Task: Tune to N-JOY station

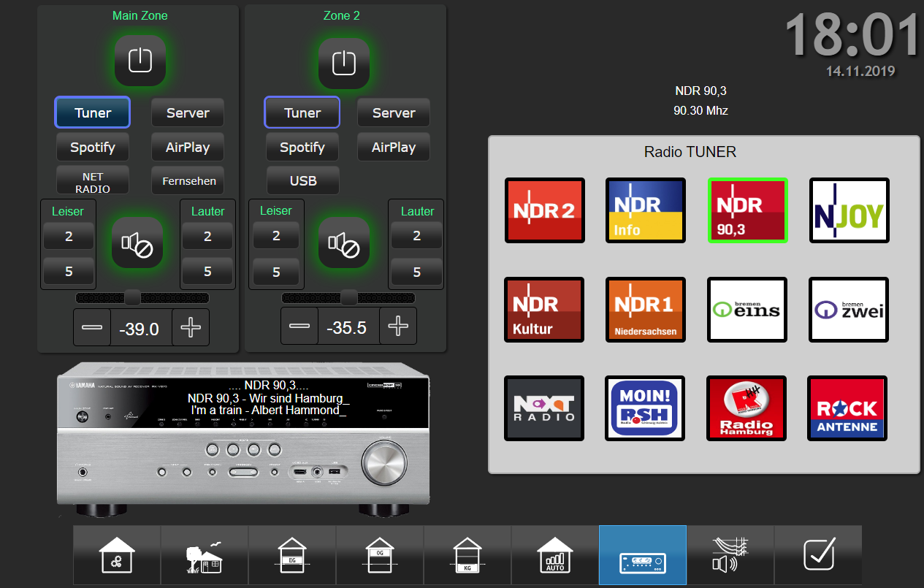Action: pyautogui.click(x=849, y=210)
